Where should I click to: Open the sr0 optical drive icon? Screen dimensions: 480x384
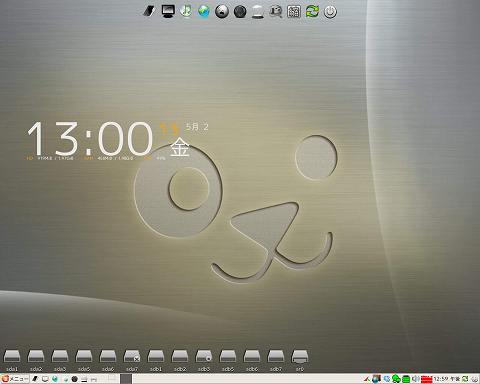tap(300, 357)
